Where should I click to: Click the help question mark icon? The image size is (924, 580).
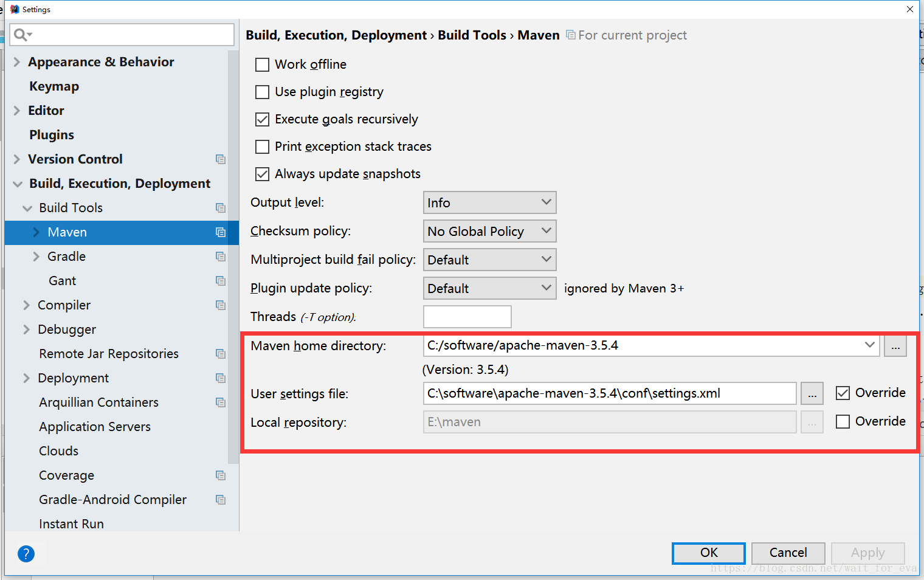click(x=26, y=554)
